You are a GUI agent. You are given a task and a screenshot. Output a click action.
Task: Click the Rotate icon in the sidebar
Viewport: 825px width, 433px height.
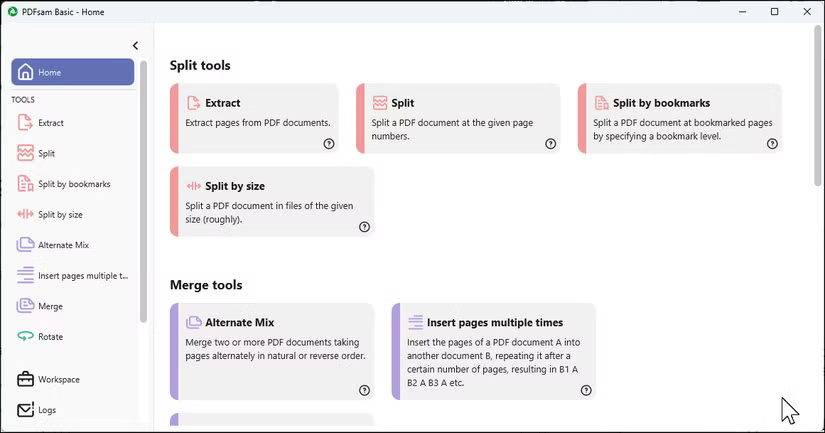coord(26,337)
